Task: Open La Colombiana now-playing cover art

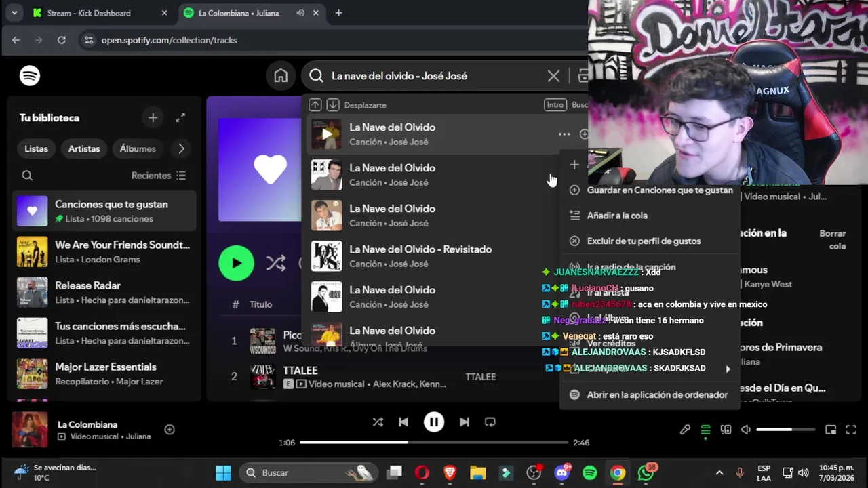Action: (x=30, y=430)
